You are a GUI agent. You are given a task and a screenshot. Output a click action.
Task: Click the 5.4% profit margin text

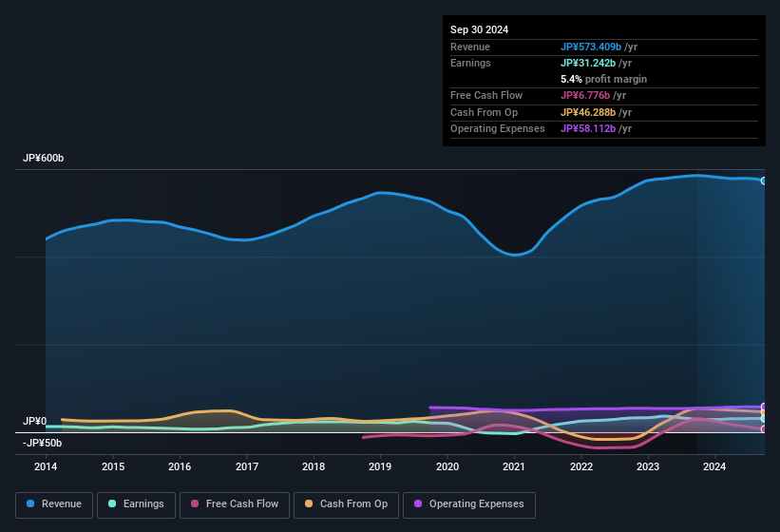pyautogui.click(x=604, y=79)
